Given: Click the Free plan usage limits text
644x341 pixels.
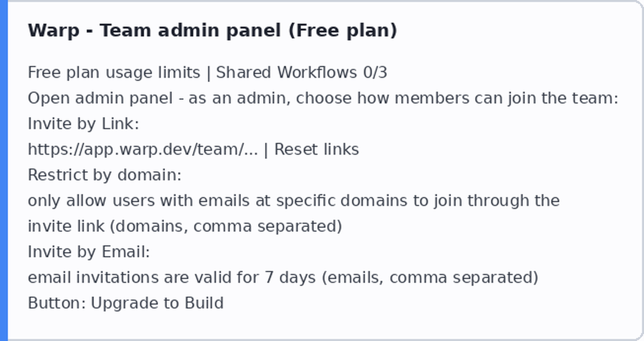Looking at the screenshot, I should point(114,72).
